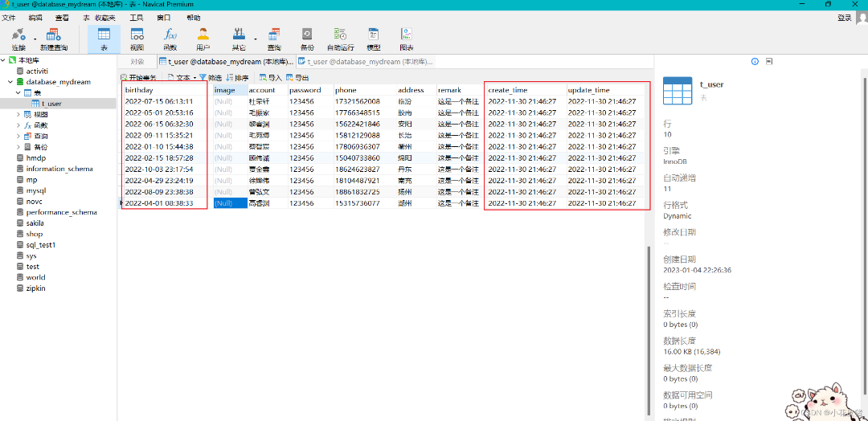Open the 文本 display mode dropdown
This screenshot has width=868, height=421.
(182, 78)
